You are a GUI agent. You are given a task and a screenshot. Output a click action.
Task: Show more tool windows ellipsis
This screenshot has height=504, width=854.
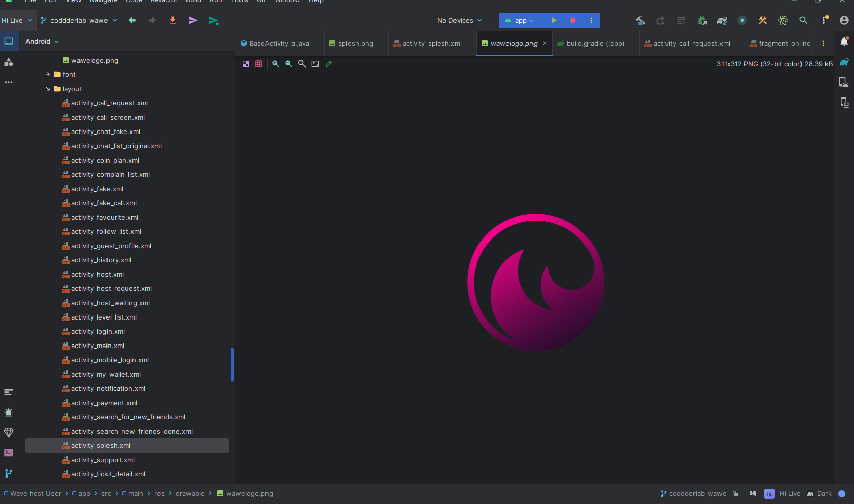[9, 82]
